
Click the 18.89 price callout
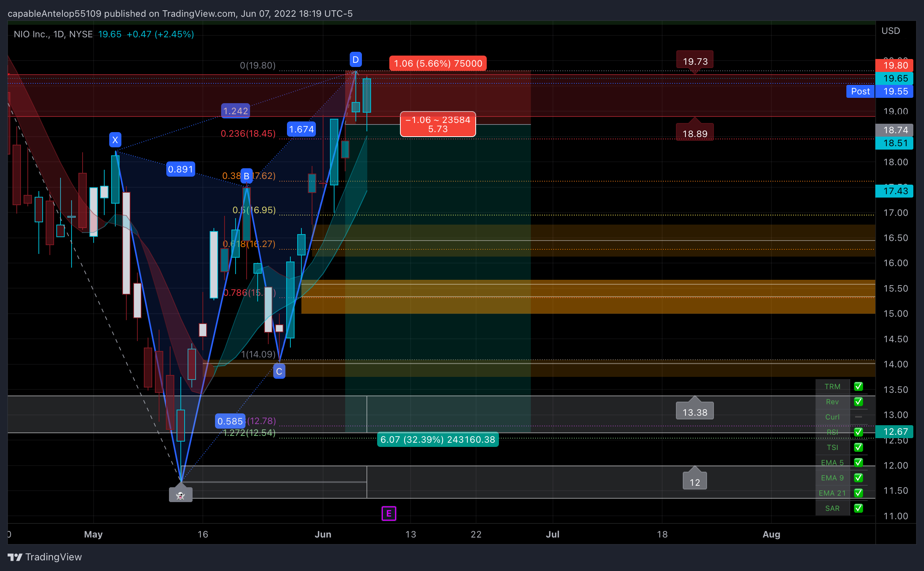pyautogui.click(x=695, y=132)
